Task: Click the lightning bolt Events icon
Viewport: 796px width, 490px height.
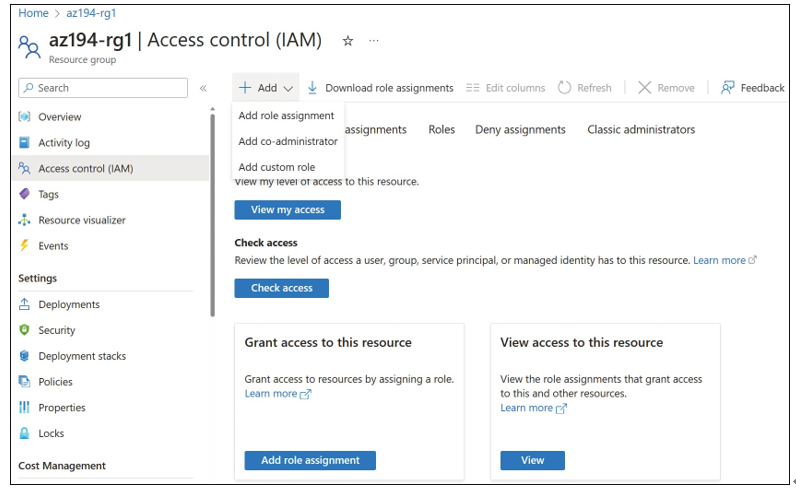Action: coord(24,246)
